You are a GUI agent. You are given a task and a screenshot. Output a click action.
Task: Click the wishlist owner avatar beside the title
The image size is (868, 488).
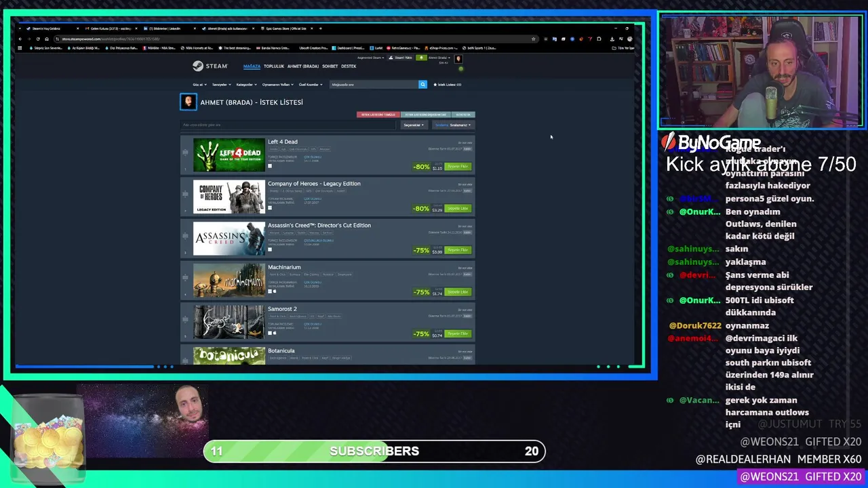(x=188, y=102)
